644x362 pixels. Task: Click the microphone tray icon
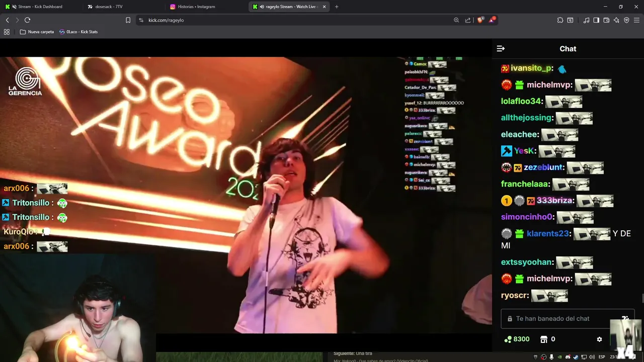point(551,357)
